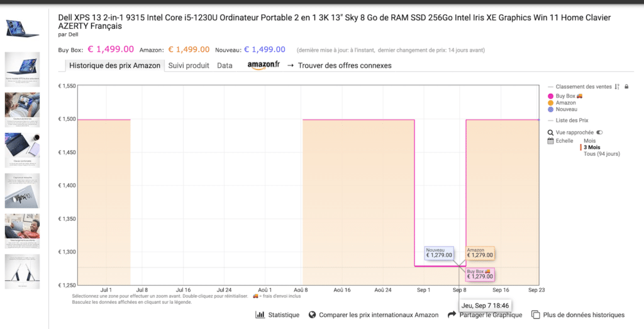This screenshot has width=644, height=329.
Task: Click the Statistique label
Action: point(284,315)
